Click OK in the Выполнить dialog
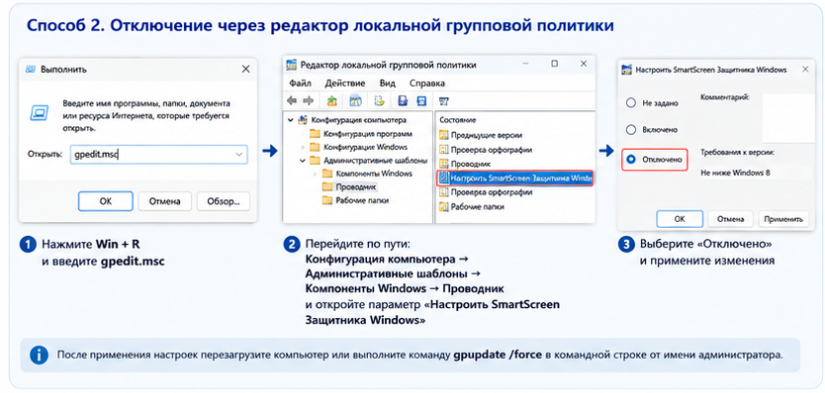This screenshot has width=825, height=393. click(x=105, y=201)
